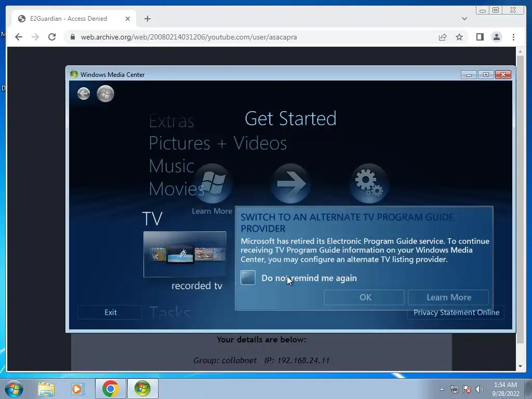
Task: Show hidden system tray icons
Action: [x=442, y=390]
